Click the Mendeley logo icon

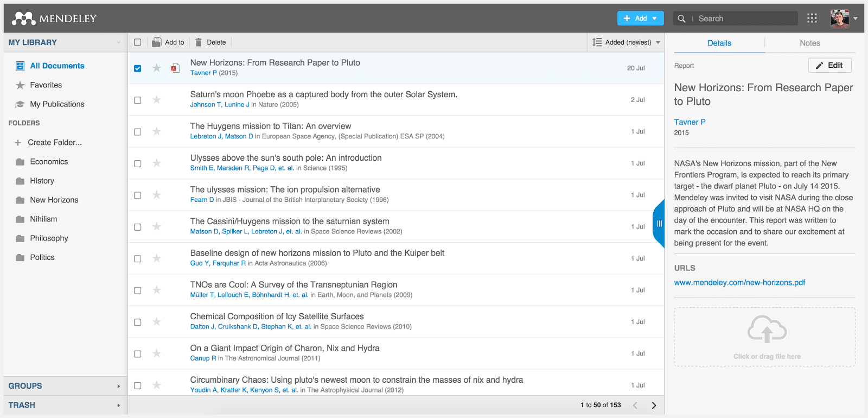click(23, 18)
